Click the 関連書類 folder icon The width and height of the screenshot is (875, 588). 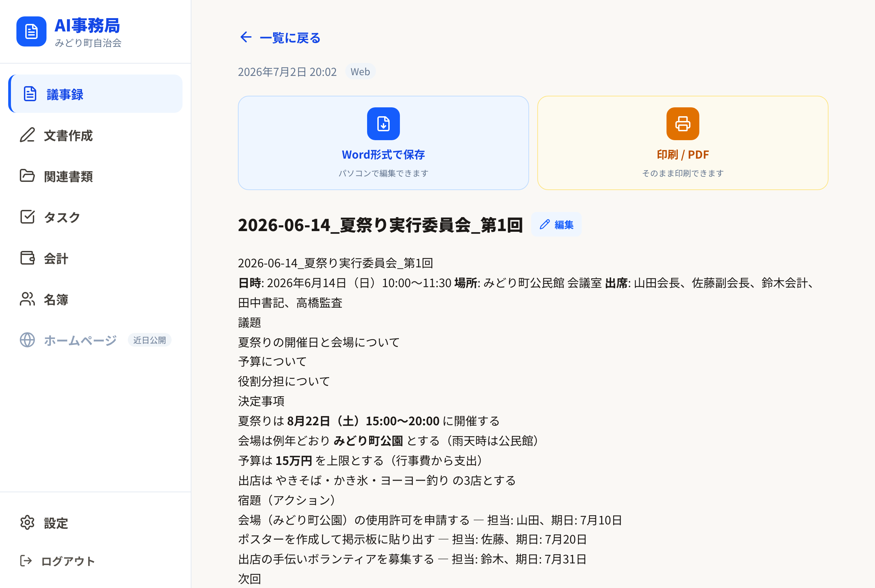coord(27,176)
